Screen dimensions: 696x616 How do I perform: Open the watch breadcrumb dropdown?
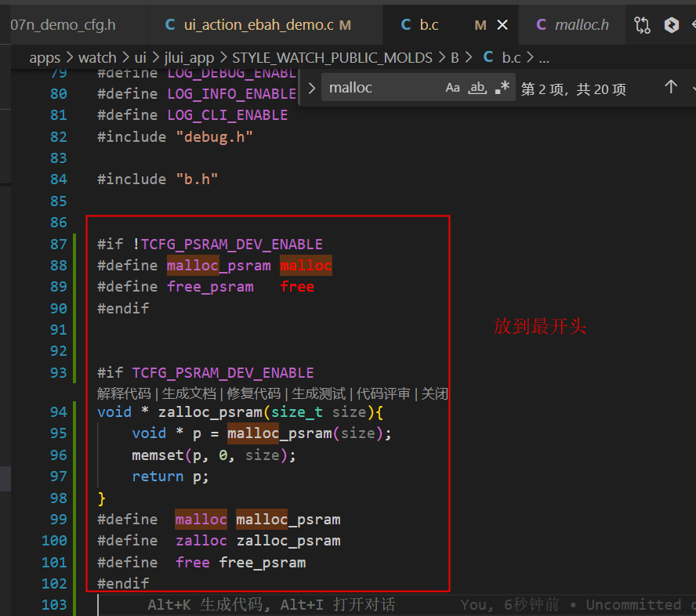[97, 58]
